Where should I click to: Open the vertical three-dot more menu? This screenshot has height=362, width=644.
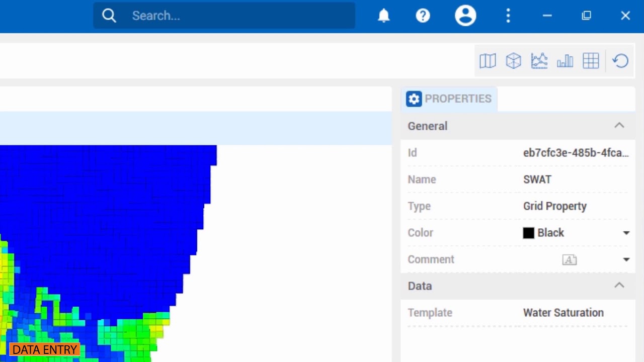[x=508, y=16]
